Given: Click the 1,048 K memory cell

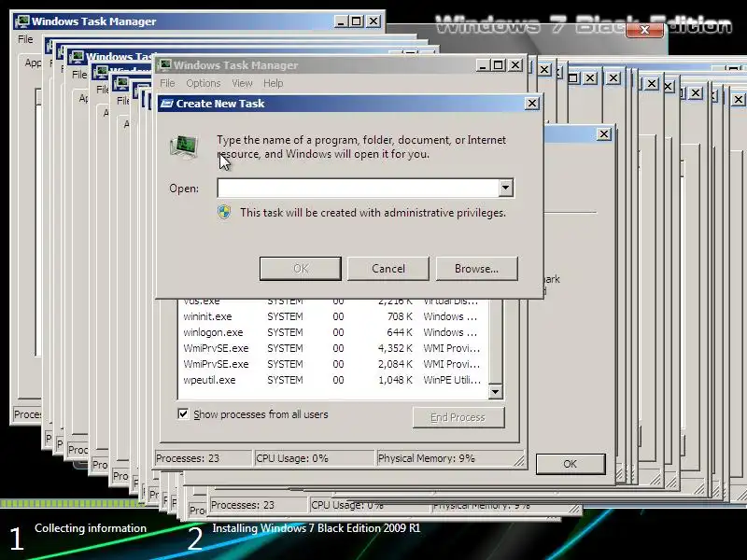Looking at the screenshot, I should click(x=395, y=380).
